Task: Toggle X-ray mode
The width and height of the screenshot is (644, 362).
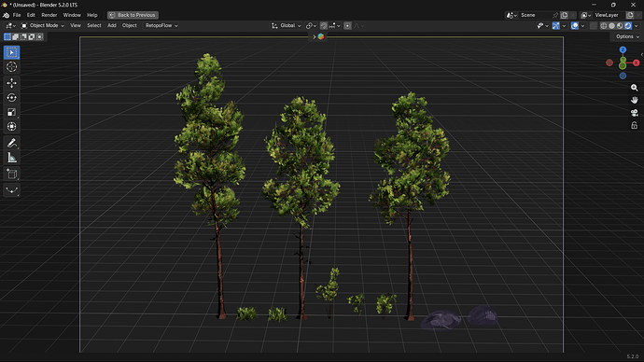Action: [593, 25]
